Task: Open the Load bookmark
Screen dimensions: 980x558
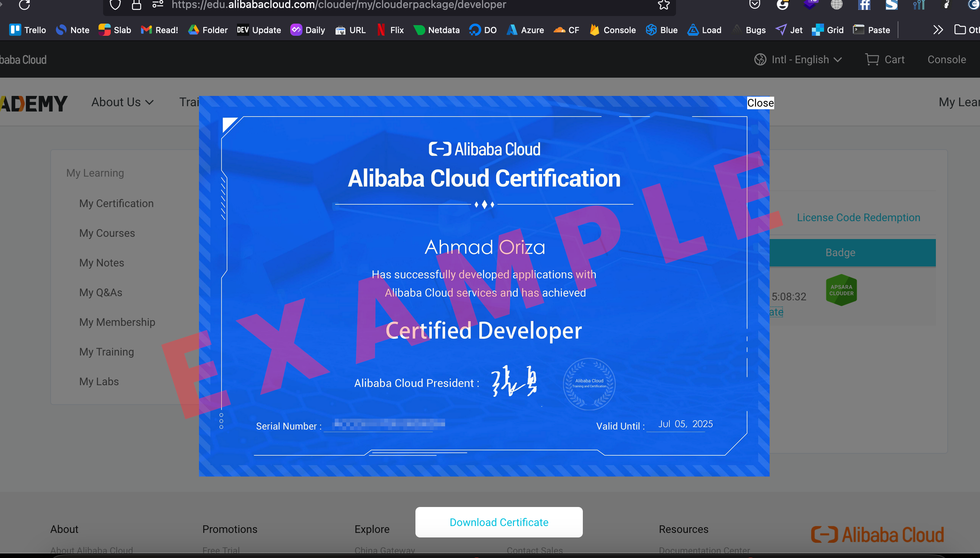Action: coord(704,30)
